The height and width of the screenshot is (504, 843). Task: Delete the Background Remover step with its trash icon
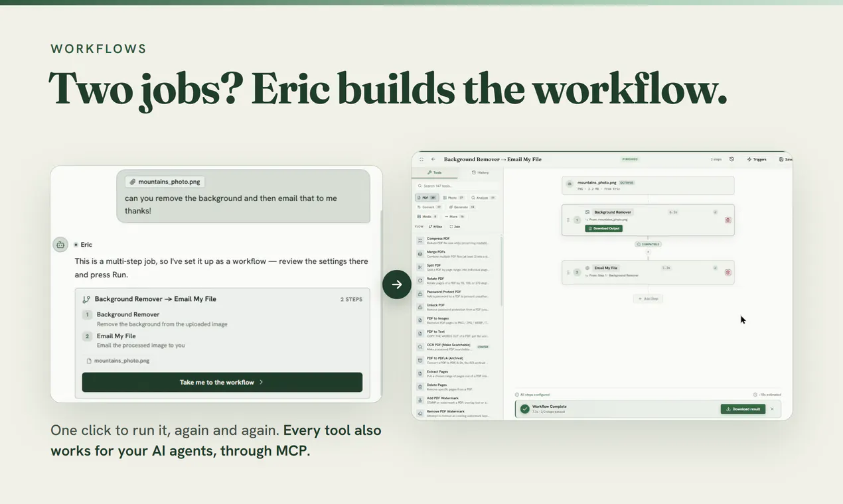click(728, 220)
